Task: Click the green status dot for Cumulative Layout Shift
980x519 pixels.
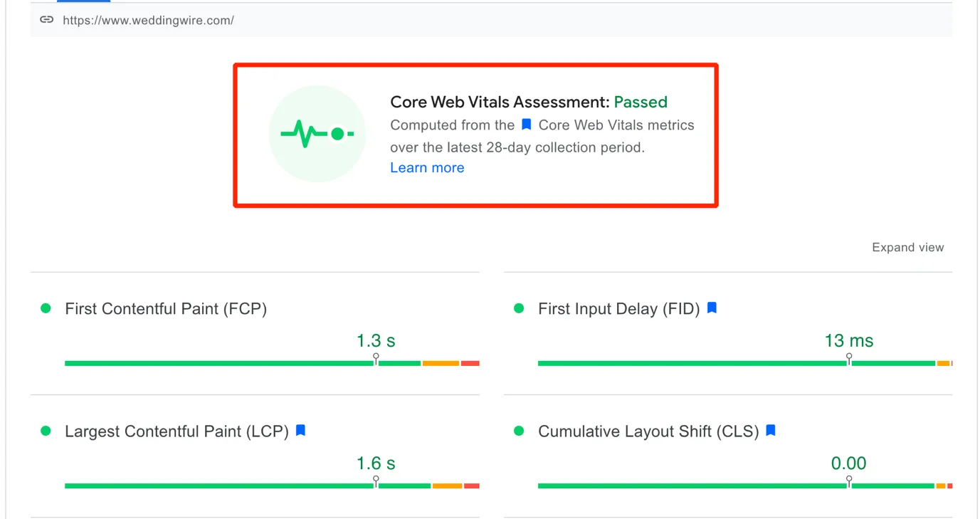Action: [519, 431]
